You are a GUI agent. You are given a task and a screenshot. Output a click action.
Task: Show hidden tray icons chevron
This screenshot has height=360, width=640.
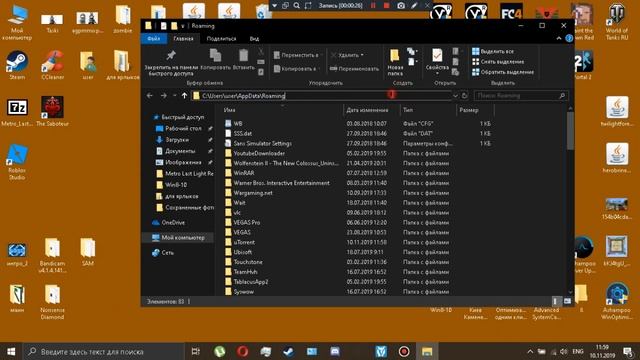point(530,351)
